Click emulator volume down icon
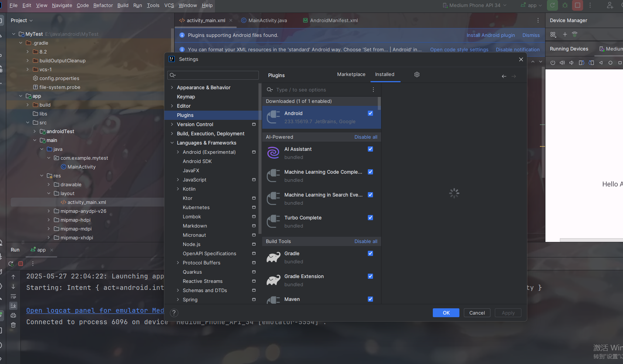Image resolution: width=623 pixels, height=364 pixels. pyautogui.click(x=571, y=63)
